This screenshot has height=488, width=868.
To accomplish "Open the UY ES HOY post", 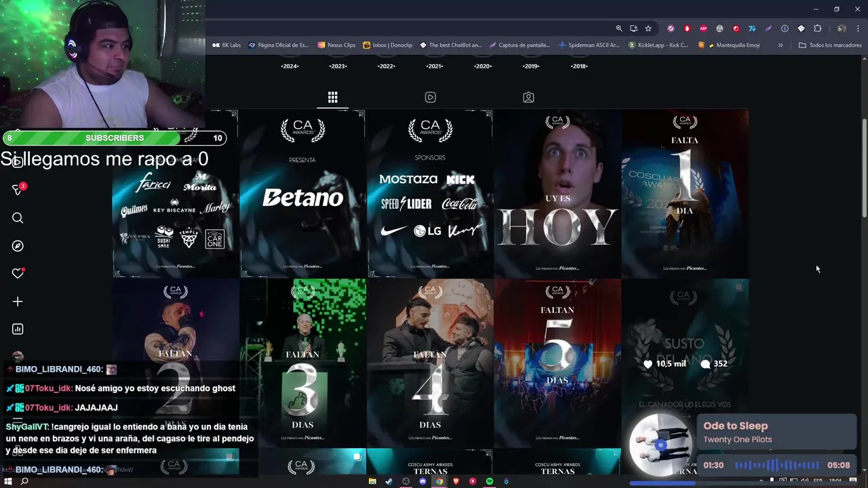I will coord(557,193).
